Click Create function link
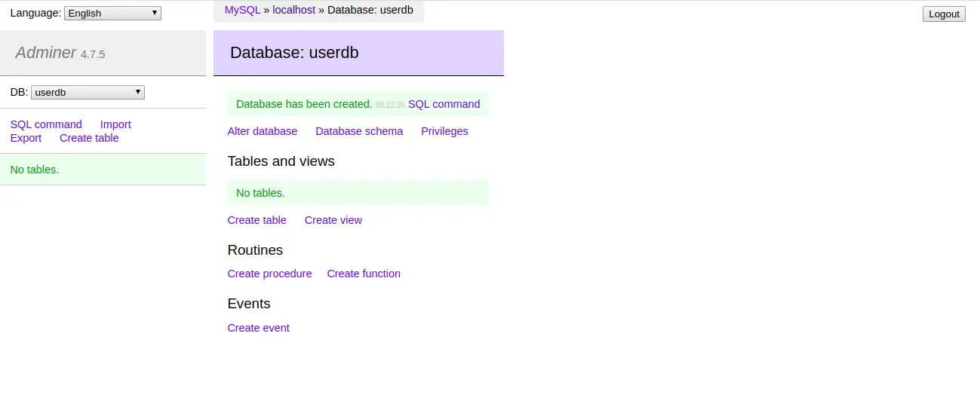This screenshot has height=404, width=980. point(364,274)
